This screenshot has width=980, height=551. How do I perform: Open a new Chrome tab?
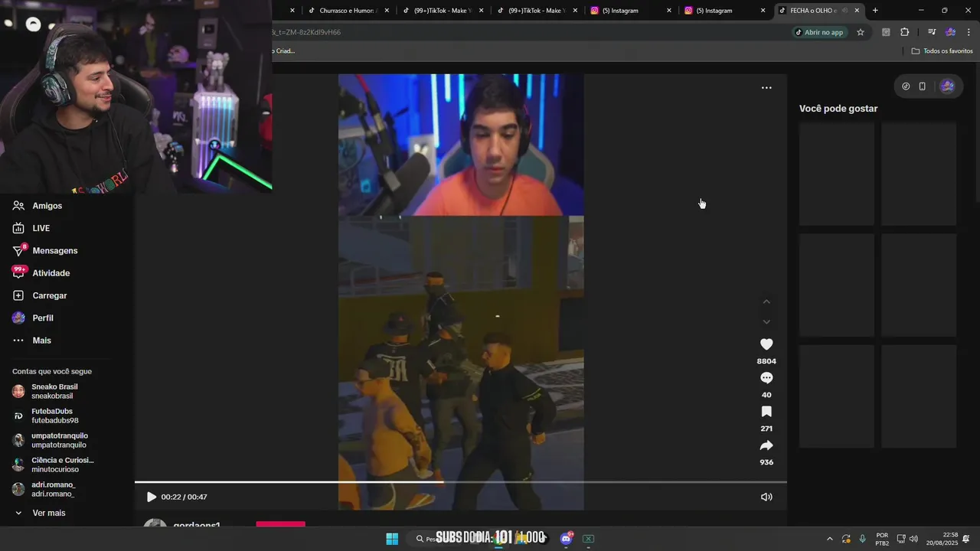[x=875, y=11]
